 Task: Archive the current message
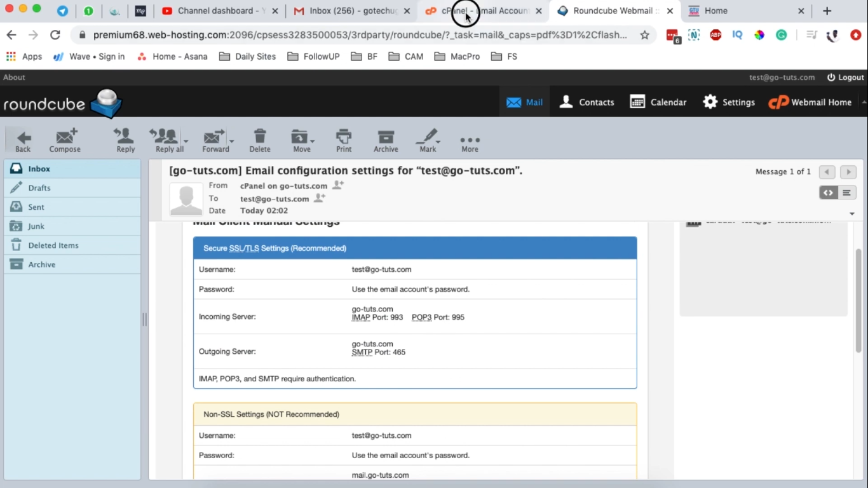(386, 140)
